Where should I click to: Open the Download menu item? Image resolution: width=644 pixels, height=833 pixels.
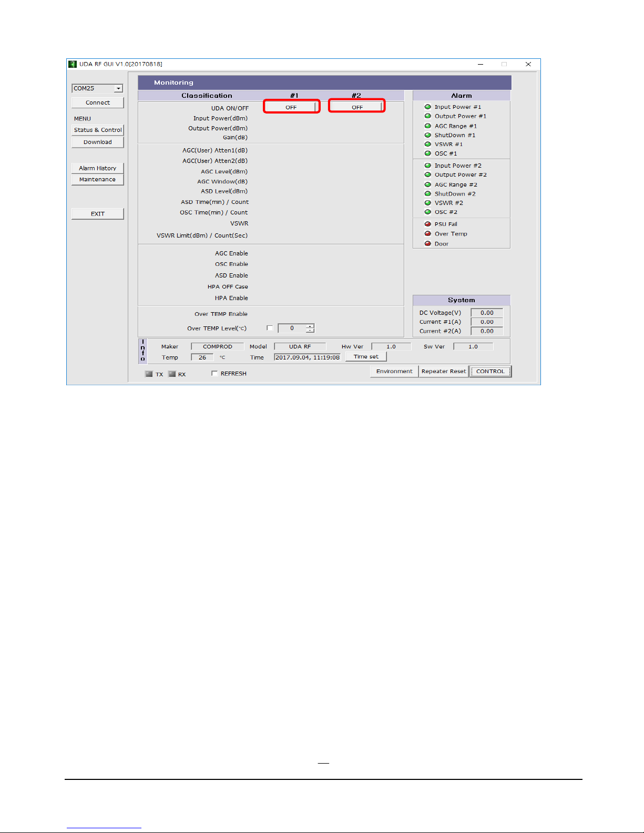point(98,142)
